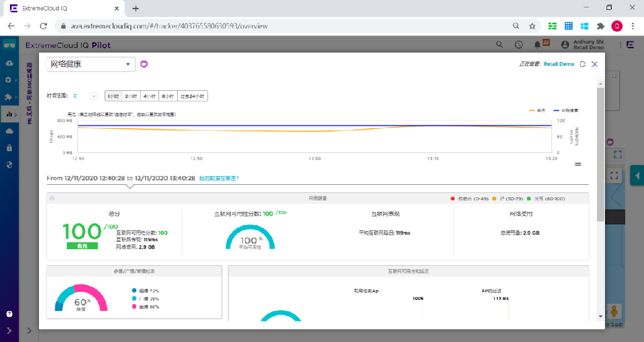Expand the Configure gear sidebar menu
The image size is (644, 342).
(10, 80)
